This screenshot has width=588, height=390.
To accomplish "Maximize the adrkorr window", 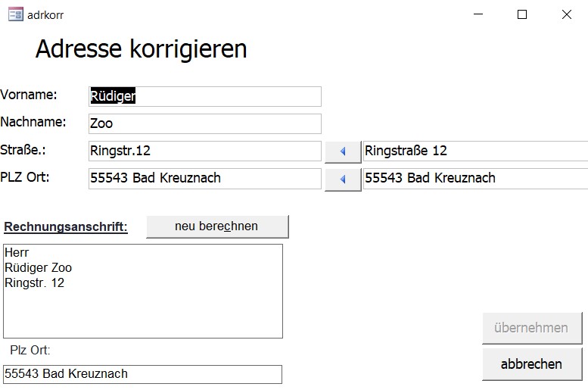I will tap(522, 14).
